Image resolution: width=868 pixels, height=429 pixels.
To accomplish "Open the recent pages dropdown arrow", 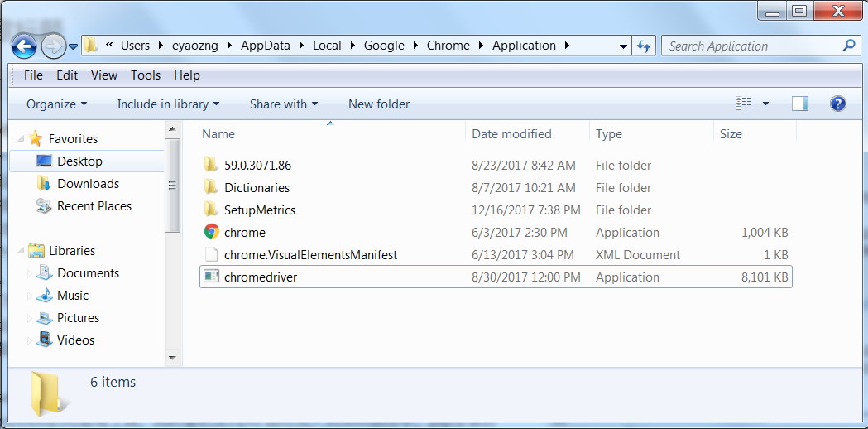I will click(73, 47).
